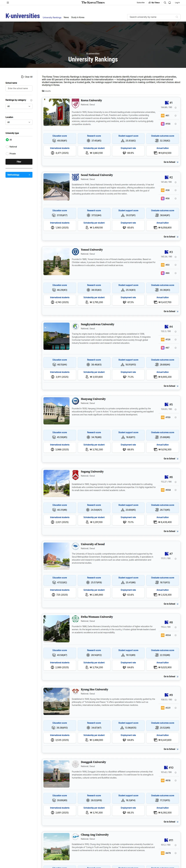Click the info icon next to 140.34 / 190
186x868 pixels.
tap(176, 257)
